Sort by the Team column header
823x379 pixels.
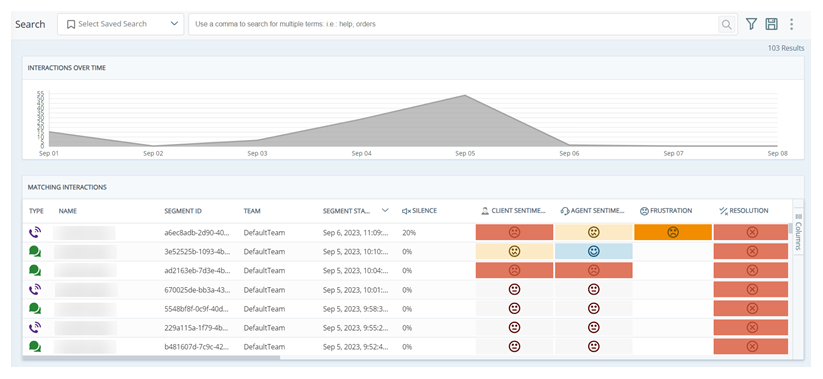[x=252, y=211]
